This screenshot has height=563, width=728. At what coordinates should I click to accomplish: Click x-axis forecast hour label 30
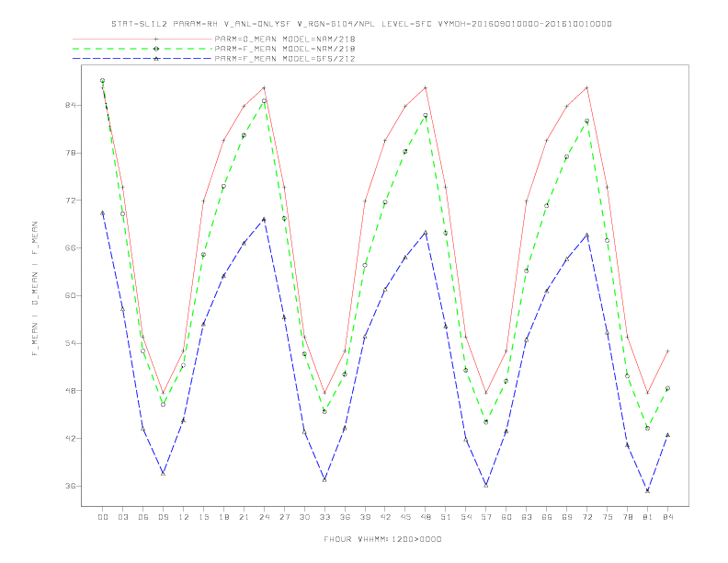[x=304, y=517]
